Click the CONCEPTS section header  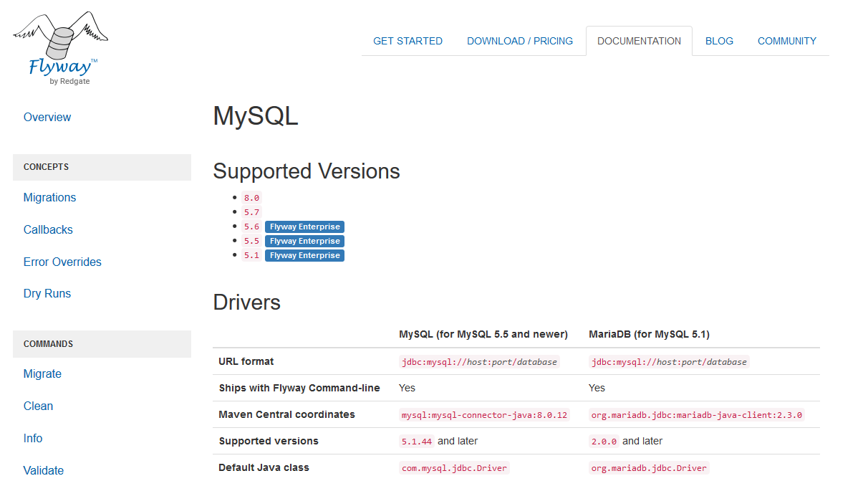tap(102, 167)
